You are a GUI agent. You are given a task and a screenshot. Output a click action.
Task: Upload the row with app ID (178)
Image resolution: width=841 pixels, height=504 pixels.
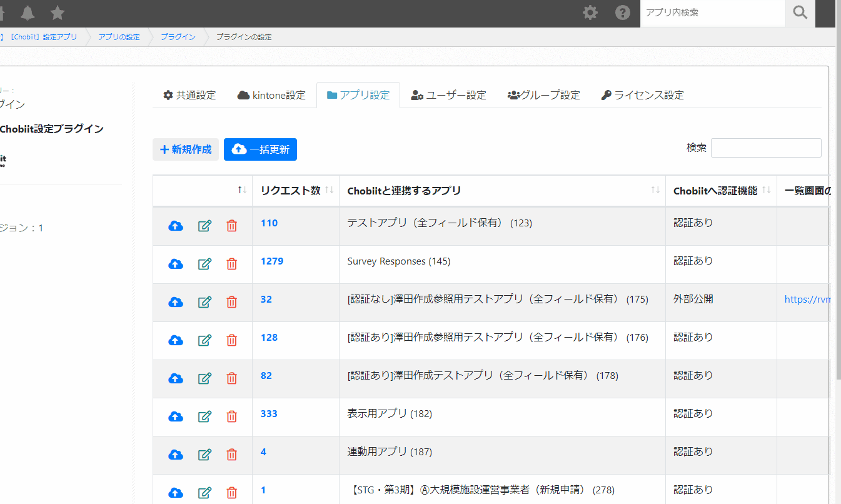[176, 378]
